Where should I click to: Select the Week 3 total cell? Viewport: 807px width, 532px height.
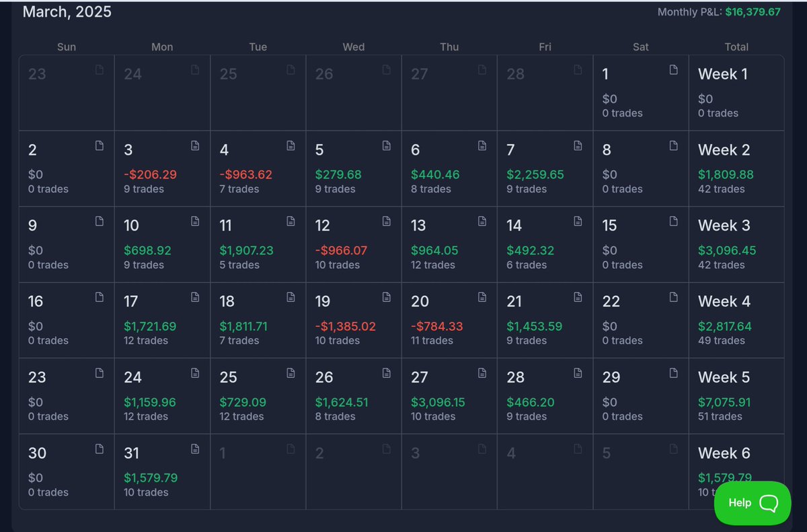736,244
